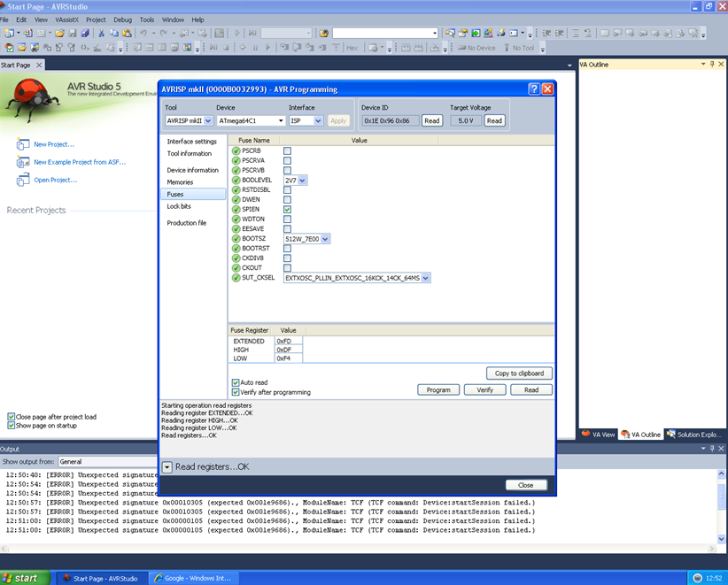Pin the VA Outline panel
The width and height of the screenshot is (728, 585).
(x=712, y=64)
